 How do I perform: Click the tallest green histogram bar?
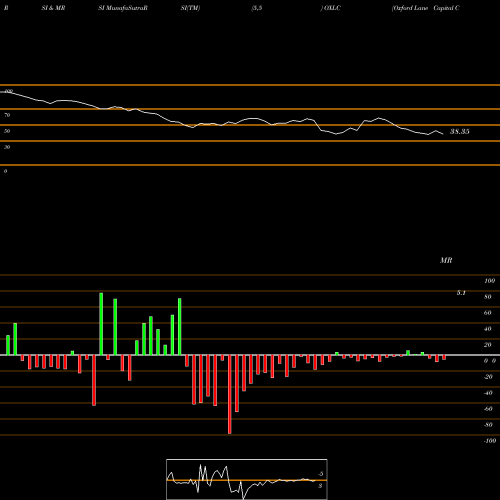pyautogui.click(x=101, y=324)
